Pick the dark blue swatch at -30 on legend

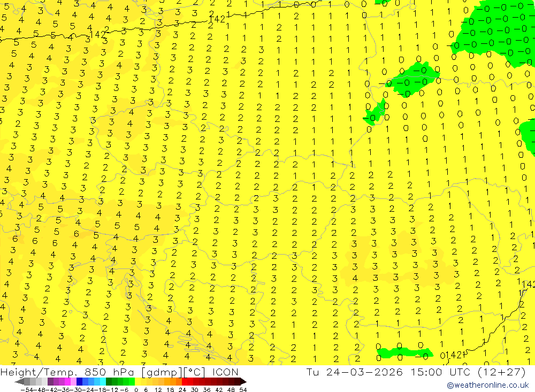tap(80, 381)
